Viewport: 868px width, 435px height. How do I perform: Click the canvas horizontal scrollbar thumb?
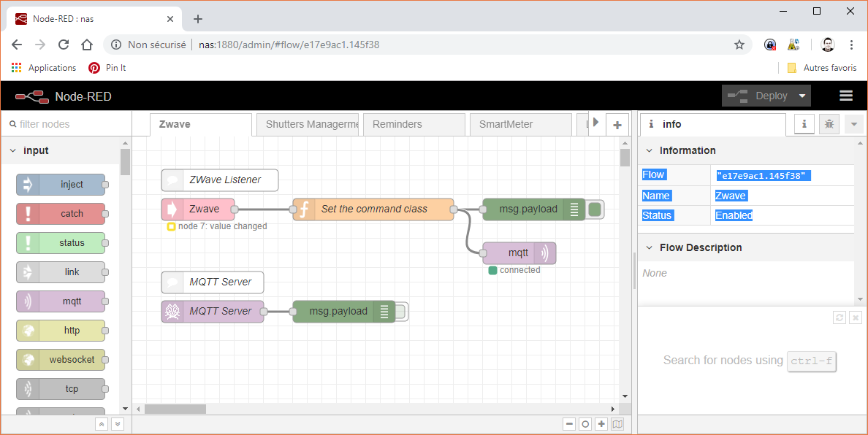coord(175,409)
